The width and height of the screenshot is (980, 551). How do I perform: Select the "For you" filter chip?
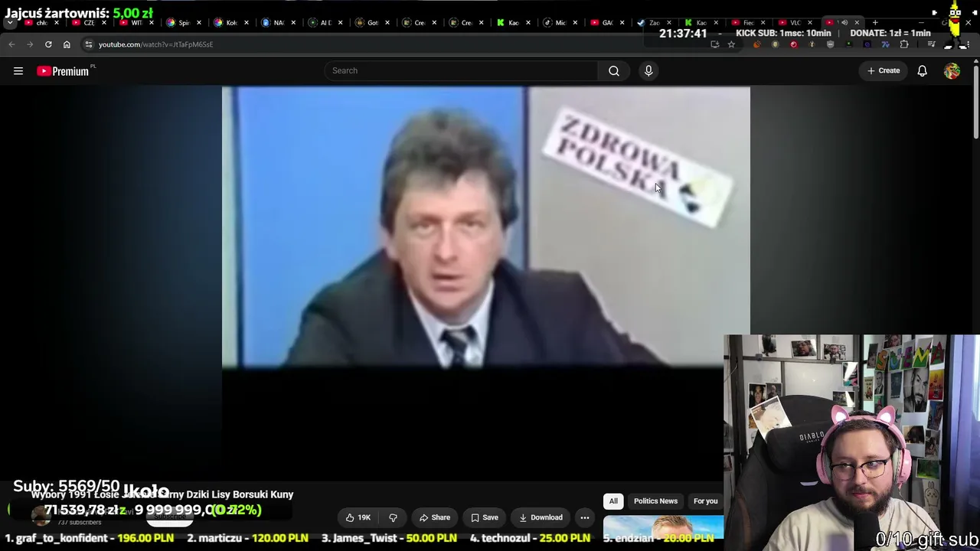click(705, 501)
